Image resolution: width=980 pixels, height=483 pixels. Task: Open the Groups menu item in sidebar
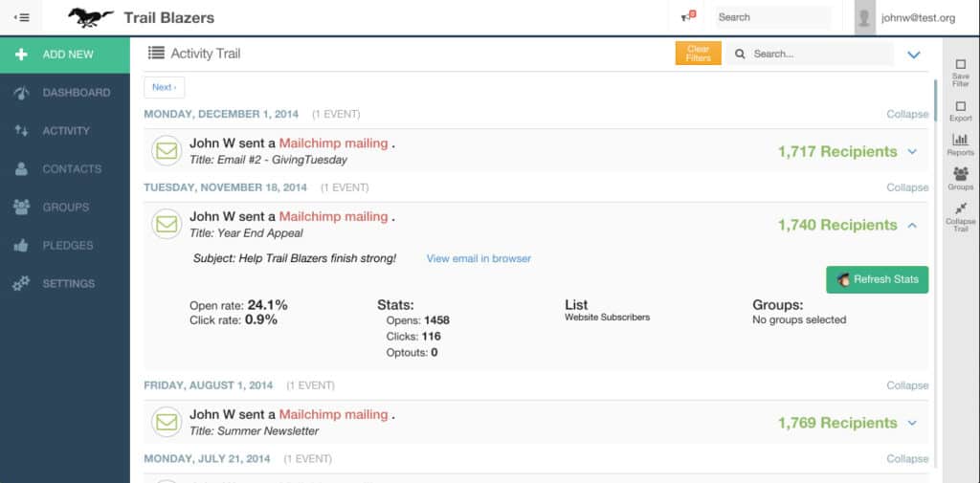pos(65,208)
